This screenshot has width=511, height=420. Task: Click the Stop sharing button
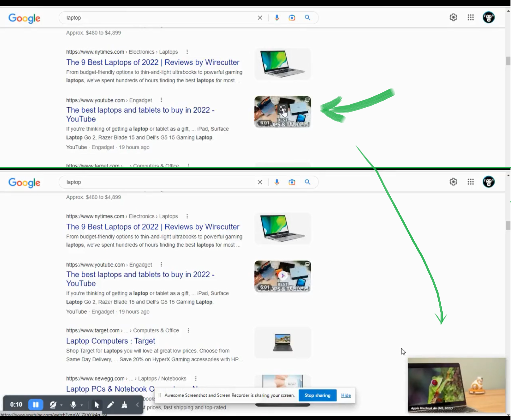(317, 395)
